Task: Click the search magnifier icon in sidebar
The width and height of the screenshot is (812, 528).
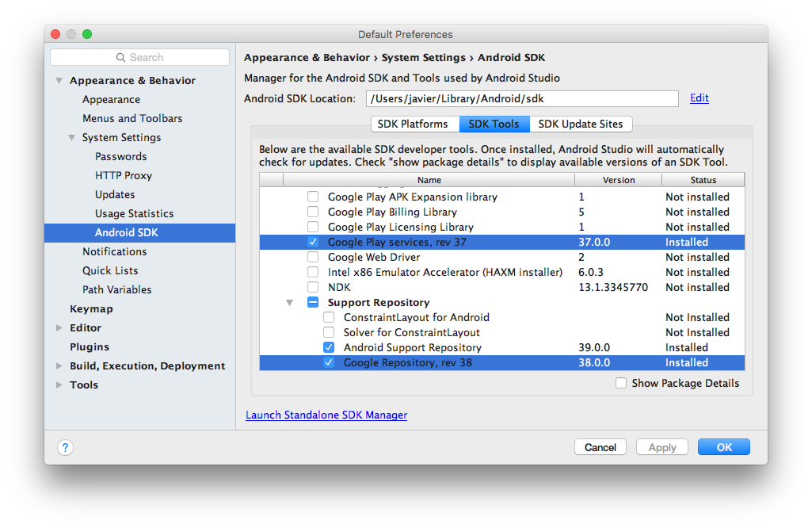Action: click(121, 58)
